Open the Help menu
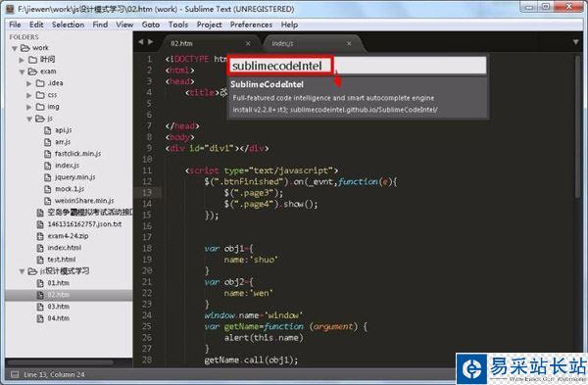 pyautogui.click(x=289, y=24)
